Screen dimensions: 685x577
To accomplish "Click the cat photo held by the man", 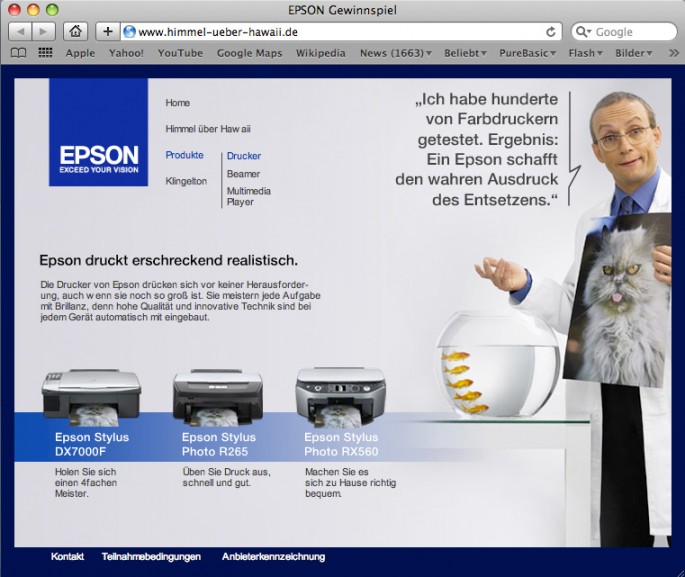I will [x=618, y=301].
